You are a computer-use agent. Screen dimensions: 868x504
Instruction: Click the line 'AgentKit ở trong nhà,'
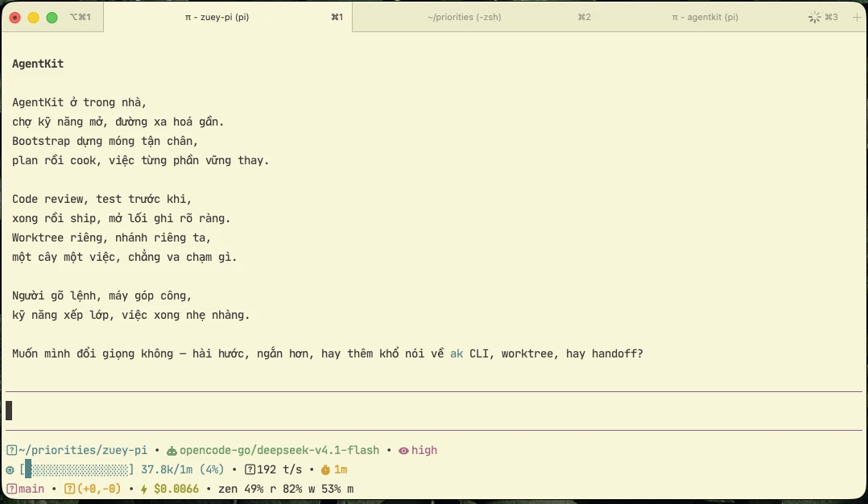[x=79, y=102]
